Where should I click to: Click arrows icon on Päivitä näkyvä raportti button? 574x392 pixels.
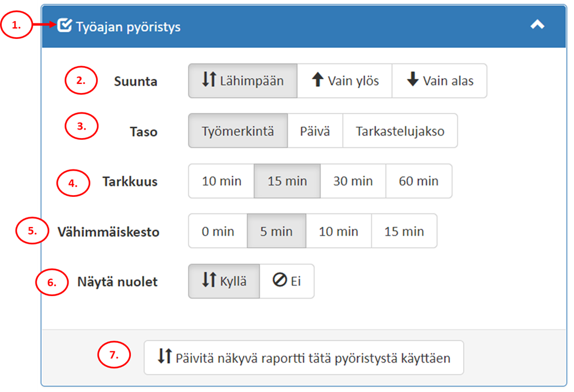pyautogui.click(x=164, y=357)
